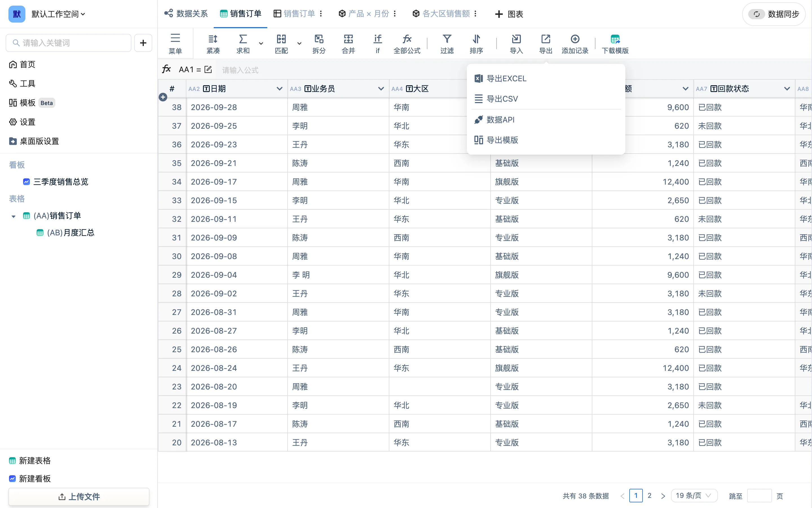Click the edit formula pencil icon
The height and width of the screenshot is (508, 812).
point(208,69)
